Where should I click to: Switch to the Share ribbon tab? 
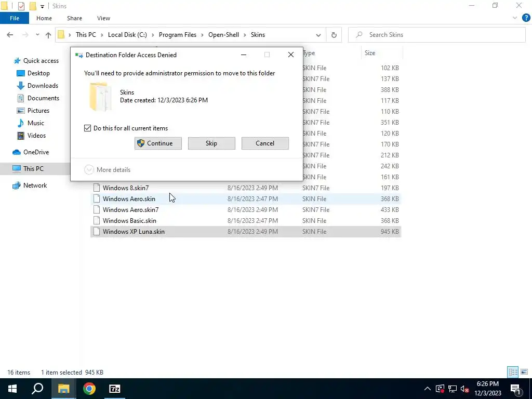74,18
